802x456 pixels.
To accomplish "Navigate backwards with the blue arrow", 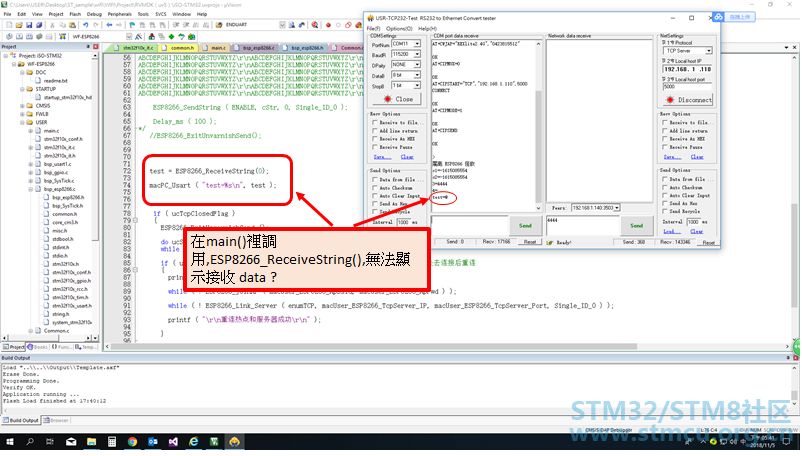I will [x=109, y=25].
